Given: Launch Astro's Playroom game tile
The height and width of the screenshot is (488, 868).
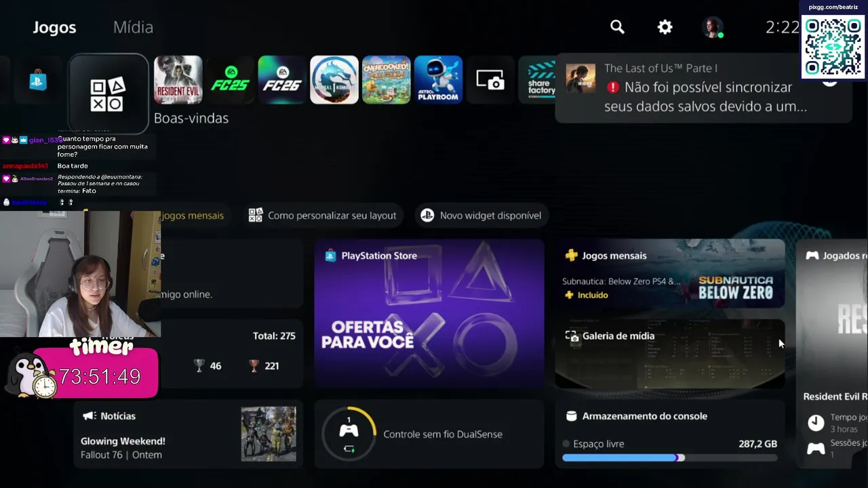Looking at the screenshot, I should 439,80.
